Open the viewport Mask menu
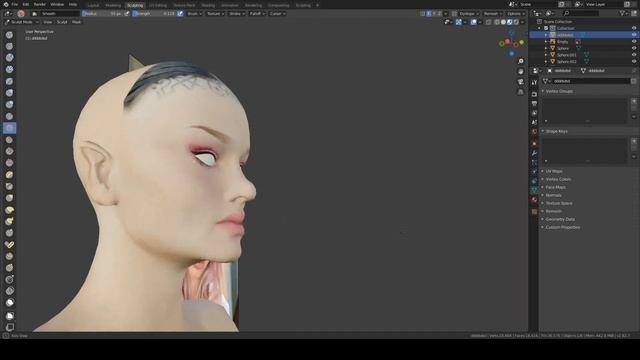This screenshot has height=360, width=640. click(x=76, y=22)
